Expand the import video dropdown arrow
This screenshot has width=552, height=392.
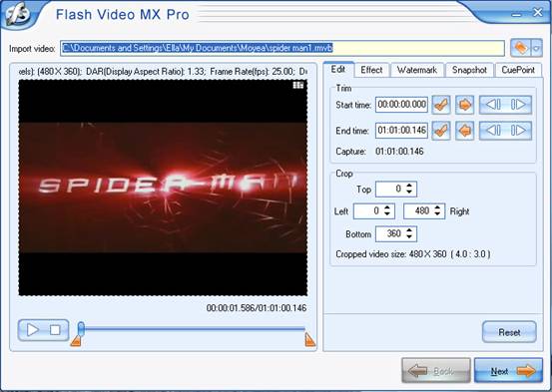click(x=536, y=48)
